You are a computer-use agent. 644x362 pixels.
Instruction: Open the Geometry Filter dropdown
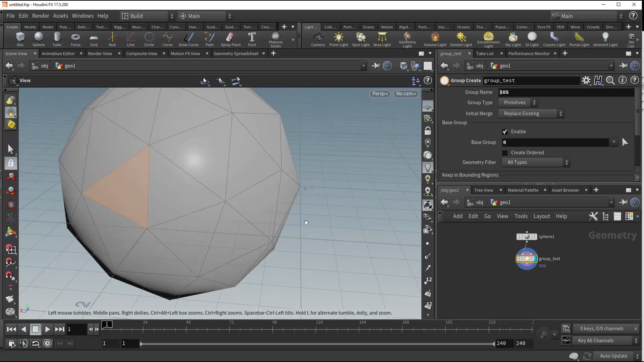click(x=536, y=162)
